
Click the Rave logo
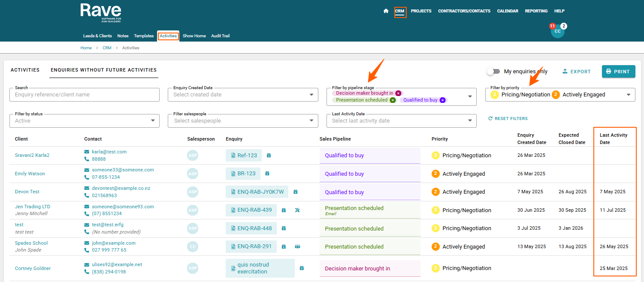[101, 13]
